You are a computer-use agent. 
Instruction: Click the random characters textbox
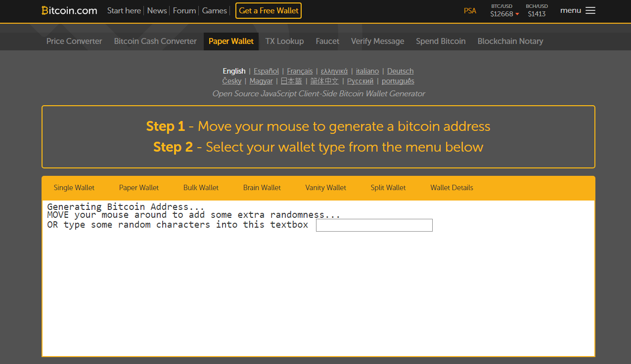pyautogui.click(x=374, y=225)
